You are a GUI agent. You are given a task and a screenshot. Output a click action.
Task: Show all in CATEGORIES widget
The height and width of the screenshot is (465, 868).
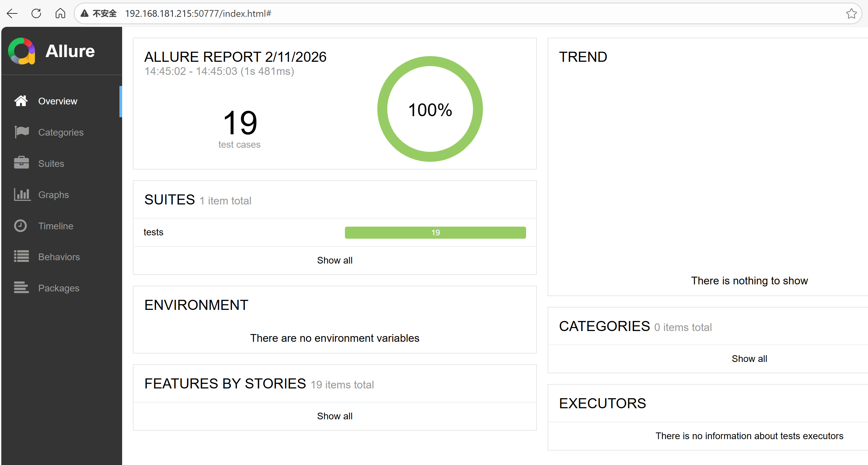click(x=749, y=359)
